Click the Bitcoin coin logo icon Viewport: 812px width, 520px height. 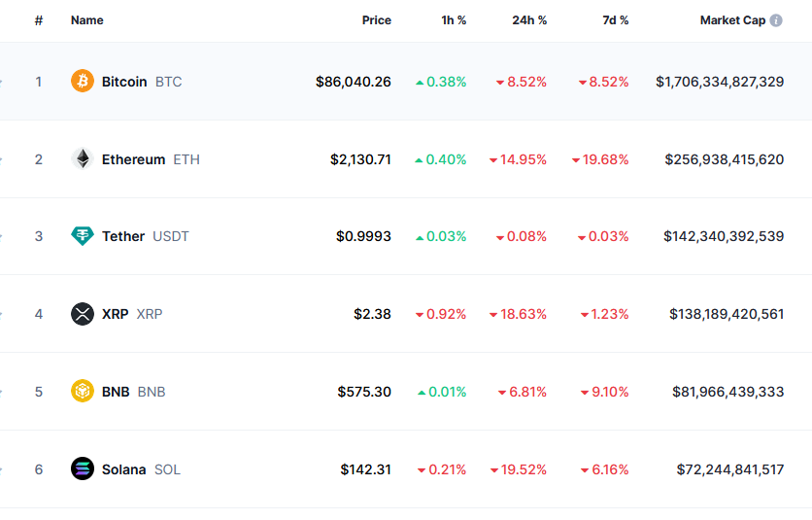[83, 82]
